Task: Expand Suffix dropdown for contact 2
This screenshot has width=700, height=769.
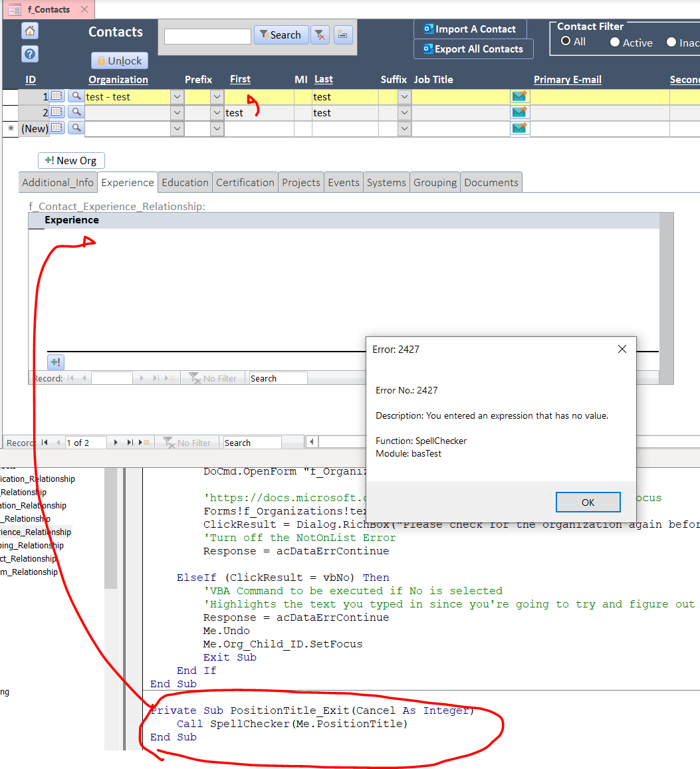Action: point(404,112)
